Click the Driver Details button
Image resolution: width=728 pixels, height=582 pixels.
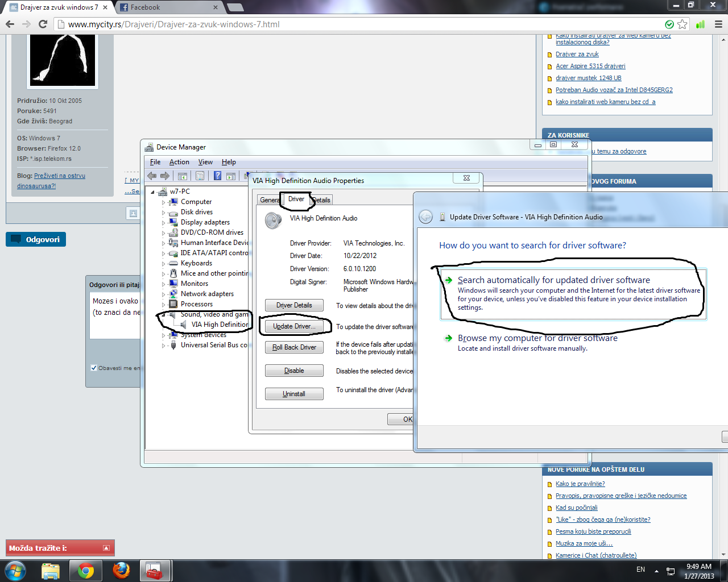(294, 305)
